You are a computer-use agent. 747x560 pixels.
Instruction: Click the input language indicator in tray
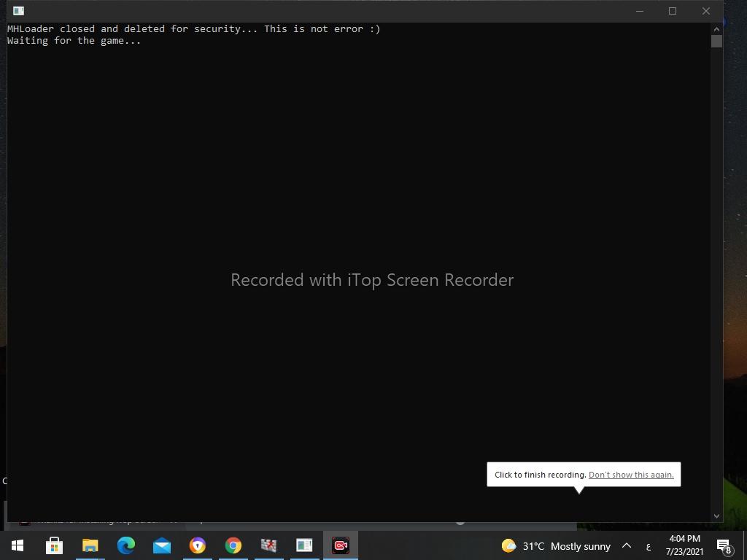click(649, 547)
